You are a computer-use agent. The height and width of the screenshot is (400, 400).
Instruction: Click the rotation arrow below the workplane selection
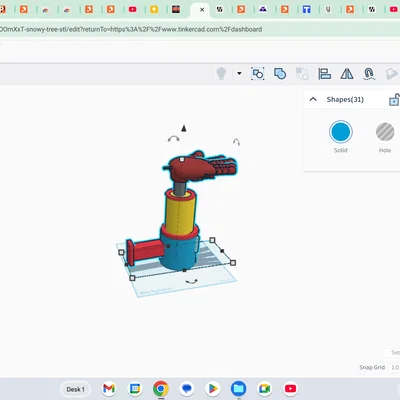[191, 282]
